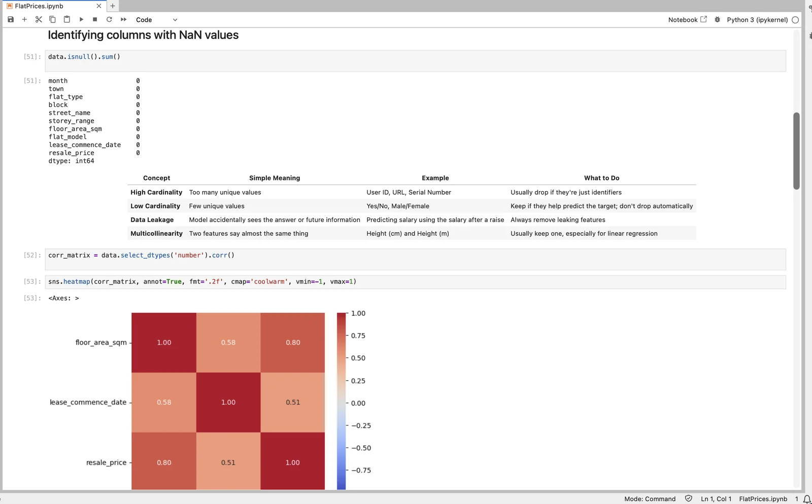Click the Simple Meaning column header
The image size is (812, 504).
click(275, 178)
